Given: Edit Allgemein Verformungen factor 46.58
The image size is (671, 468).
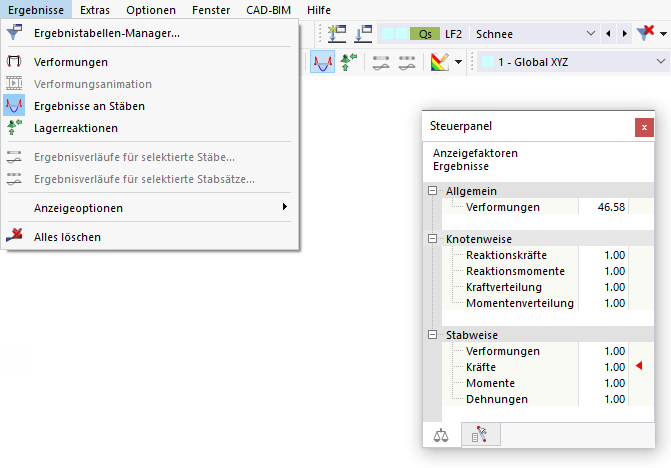Looking at the screenshot, I should pyautogui.click(x=603, y=207).
